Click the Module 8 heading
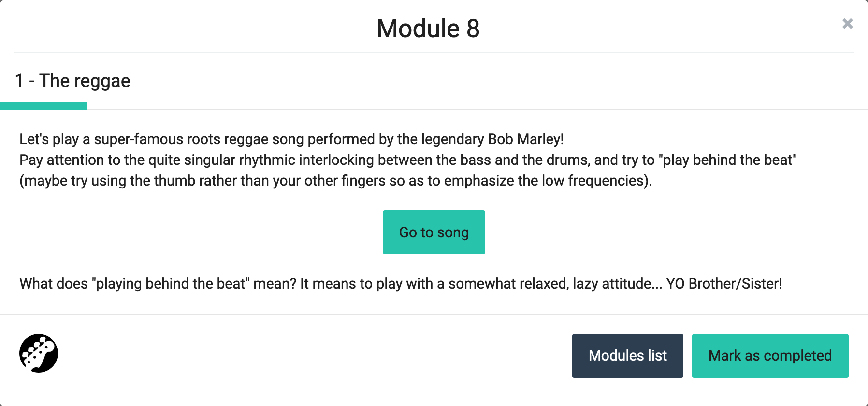868x406 pixels. click(428, 29)
